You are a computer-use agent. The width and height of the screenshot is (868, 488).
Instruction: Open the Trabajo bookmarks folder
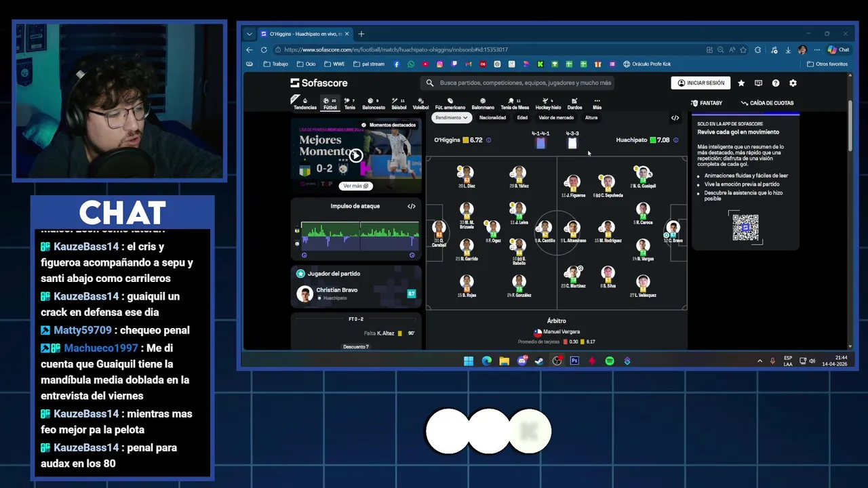point(275,64)
